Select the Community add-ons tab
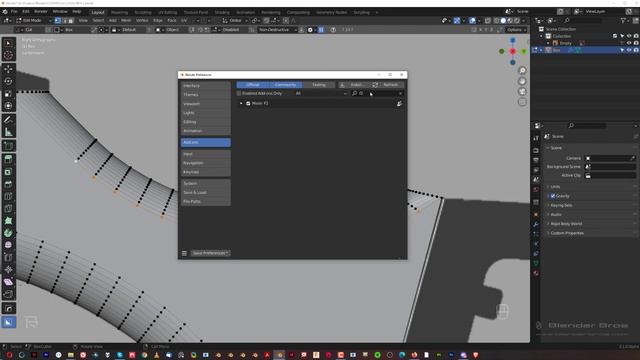This screenshot has height=360, width=640. (x=285, y=84)
